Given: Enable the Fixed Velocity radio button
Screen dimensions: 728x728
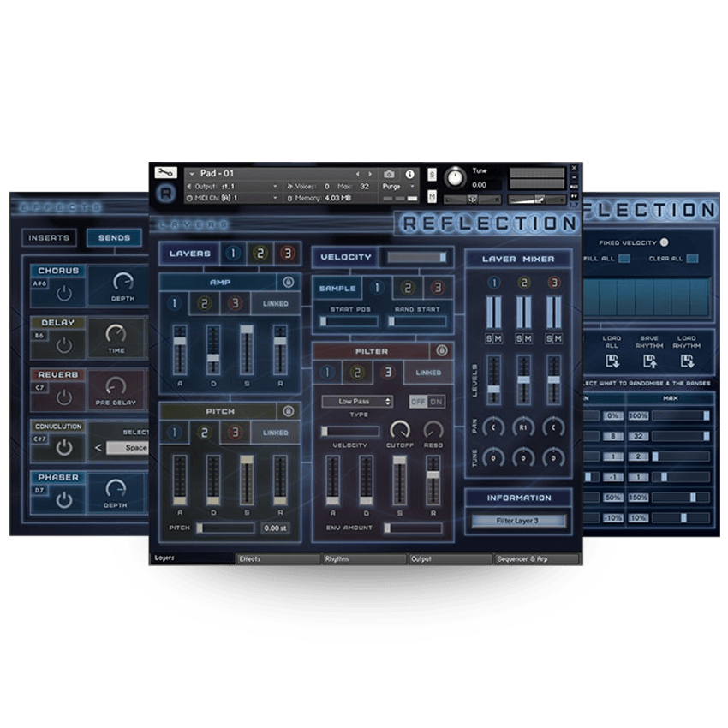Looking at the screenshot, I should point(665,242).
